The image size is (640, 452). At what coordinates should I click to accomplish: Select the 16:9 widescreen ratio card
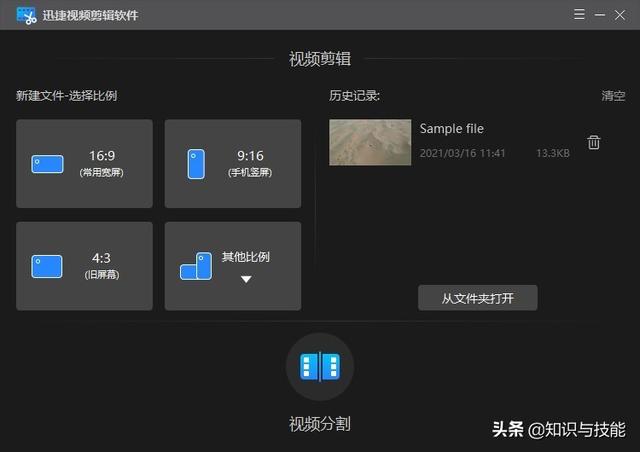pyautogui.click(x=84, y=164)
